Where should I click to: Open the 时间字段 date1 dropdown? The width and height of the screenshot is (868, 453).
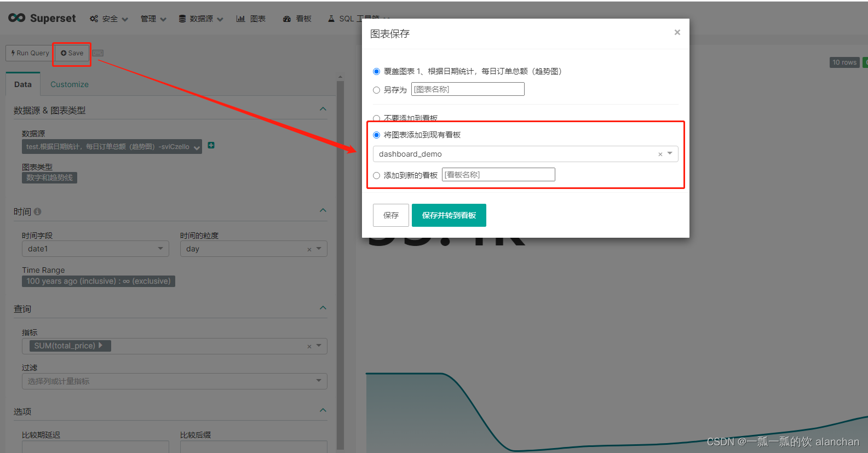pyautogui.click(x=160, y=249)
